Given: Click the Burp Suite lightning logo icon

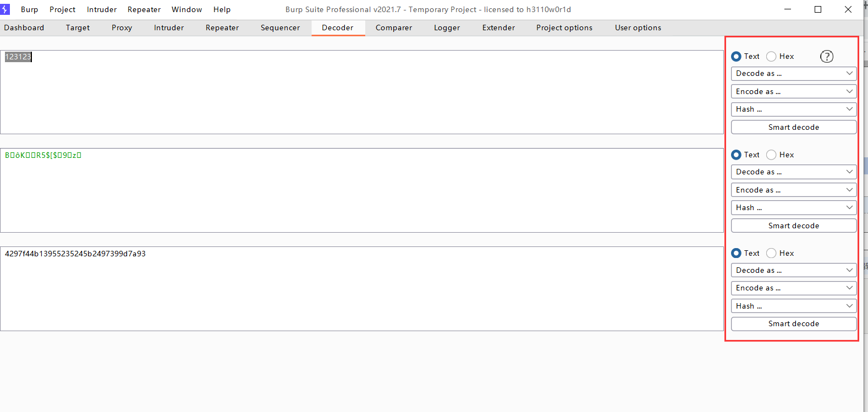Looking at the screenshot, I should (x=5, y=9).
